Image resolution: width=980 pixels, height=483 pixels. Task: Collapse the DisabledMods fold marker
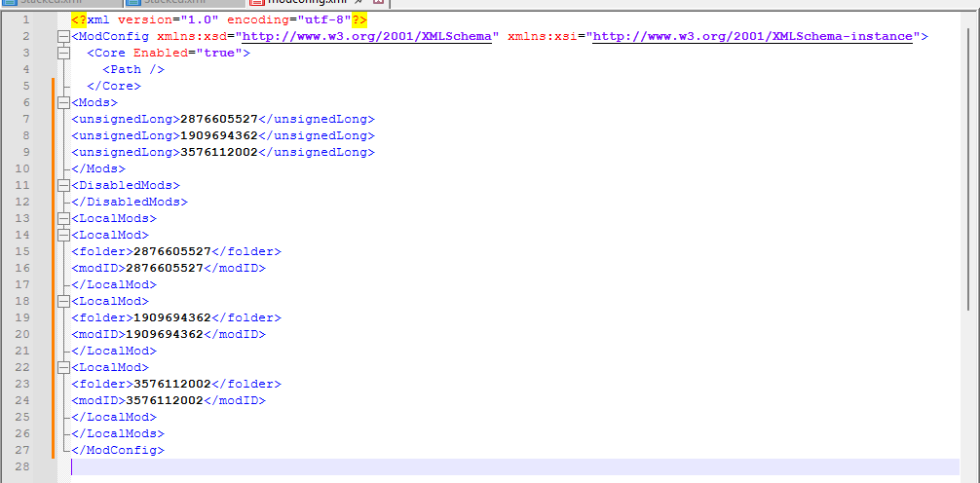click(63, 185)
